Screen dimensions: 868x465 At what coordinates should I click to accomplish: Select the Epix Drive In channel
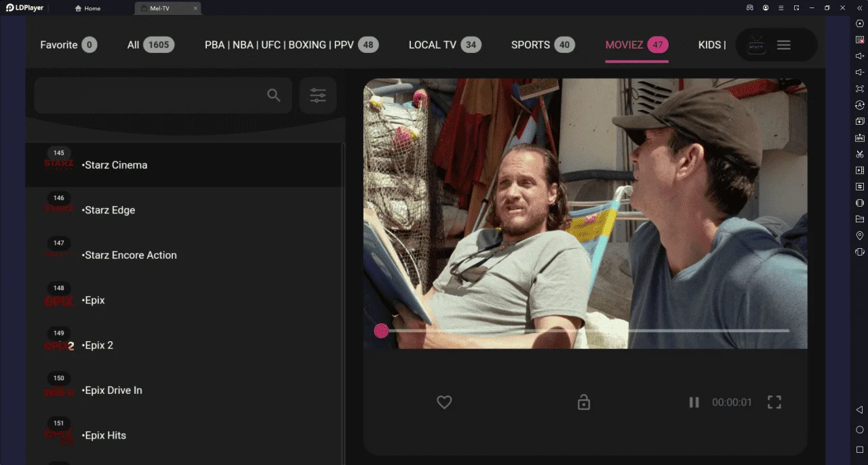[x=184, y=390]
